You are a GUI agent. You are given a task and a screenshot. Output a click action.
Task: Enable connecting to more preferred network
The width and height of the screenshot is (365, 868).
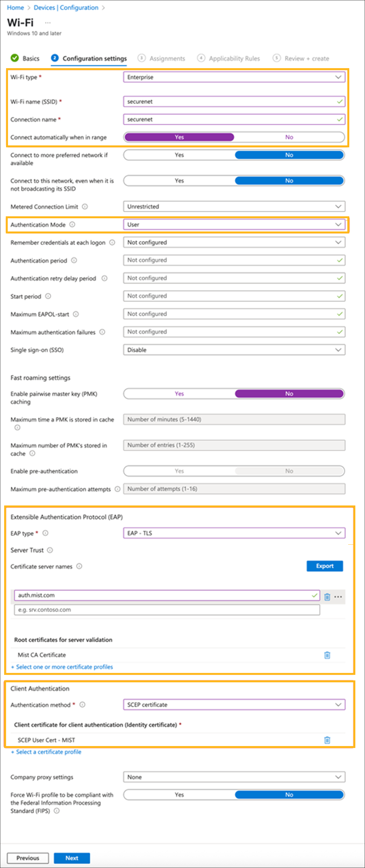pyautogui.click(x=179, y=155)
